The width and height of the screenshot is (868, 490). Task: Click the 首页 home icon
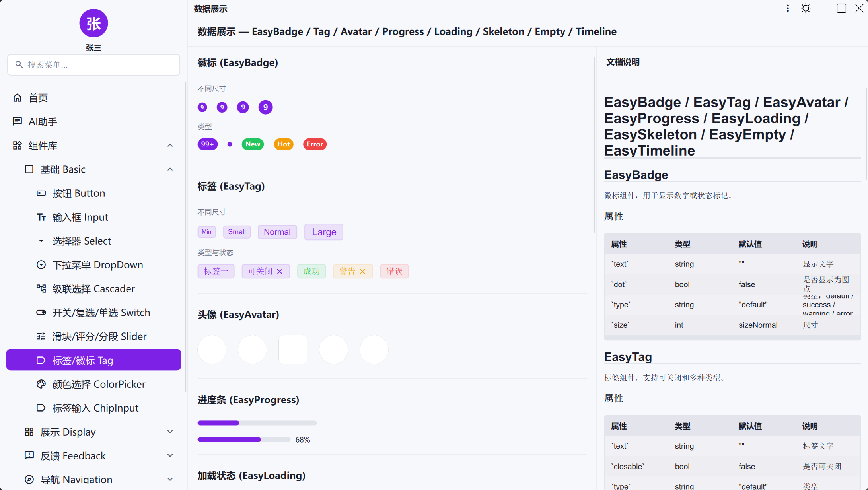17,98
